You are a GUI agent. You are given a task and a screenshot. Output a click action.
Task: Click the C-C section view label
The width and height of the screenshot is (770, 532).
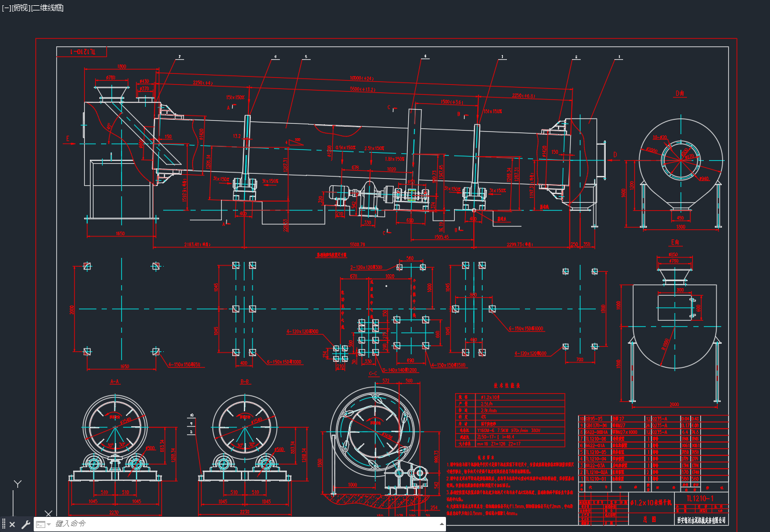[373, 373]
